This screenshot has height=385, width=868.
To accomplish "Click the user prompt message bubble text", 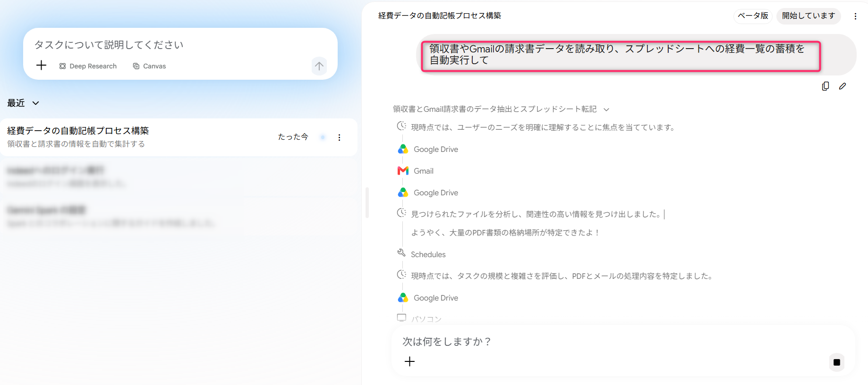I will (x=617, y=54).
